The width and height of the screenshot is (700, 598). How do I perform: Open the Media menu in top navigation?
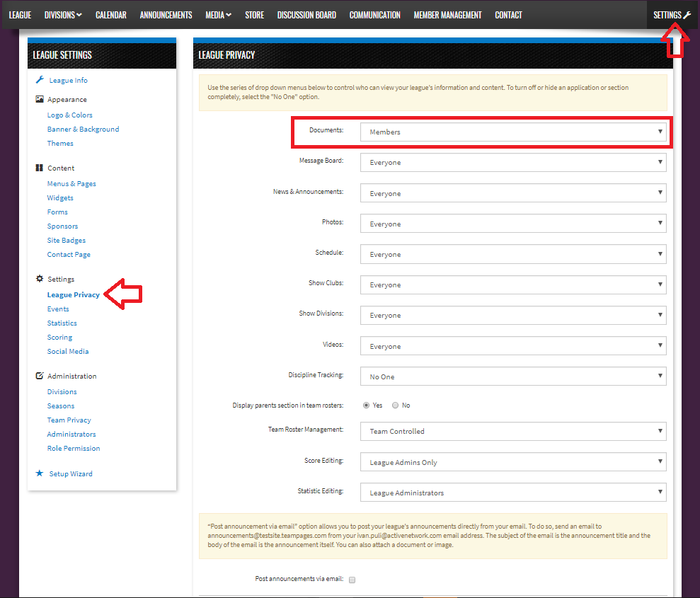click(x=218, y=15)
